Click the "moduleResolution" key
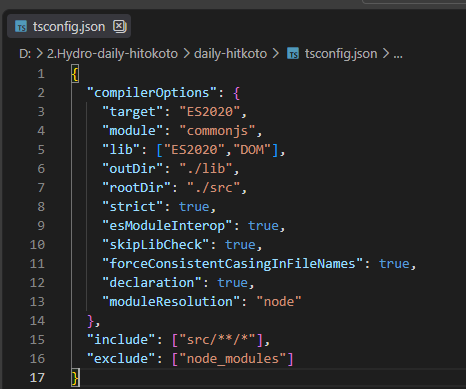Image resolution: width=466 pixels, height=389 pixels. click(x=171, y=302)
